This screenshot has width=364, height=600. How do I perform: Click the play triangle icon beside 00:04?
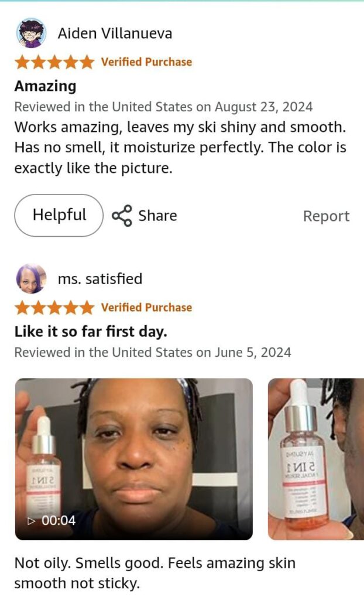32,521
